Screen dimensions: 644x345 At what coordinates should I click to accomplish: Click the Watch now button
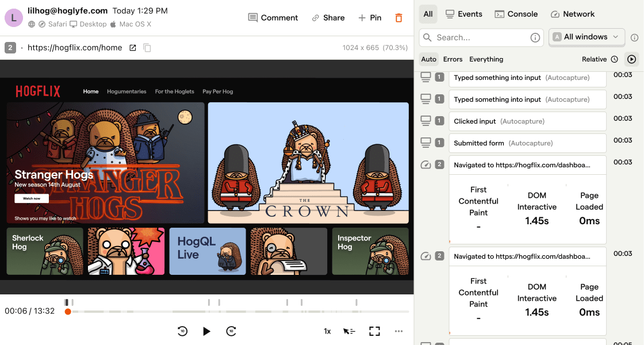32,198
